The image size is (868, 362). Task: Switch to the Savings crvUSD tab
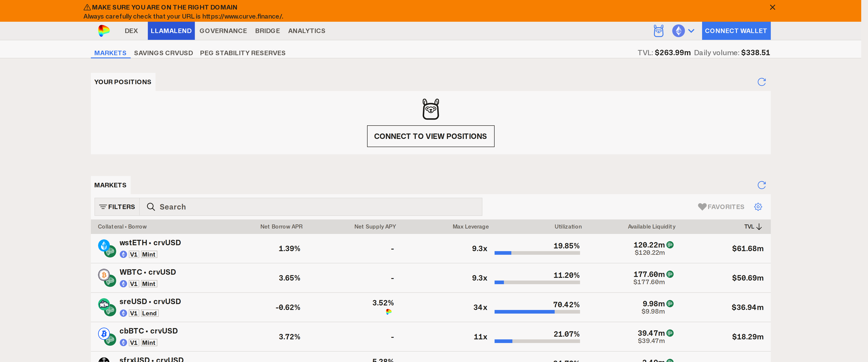click(x=163, y=53)
